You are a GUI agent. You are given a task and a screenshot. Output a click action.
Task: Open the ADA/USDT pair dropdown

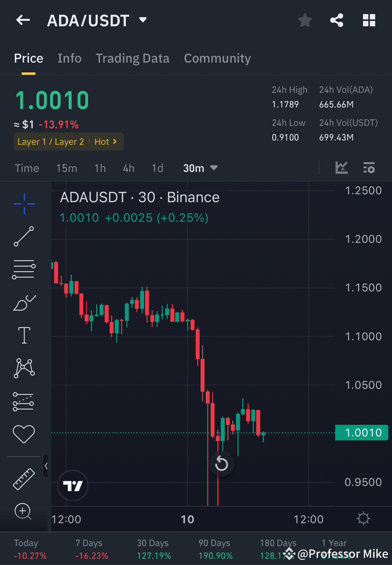[143, 20]
